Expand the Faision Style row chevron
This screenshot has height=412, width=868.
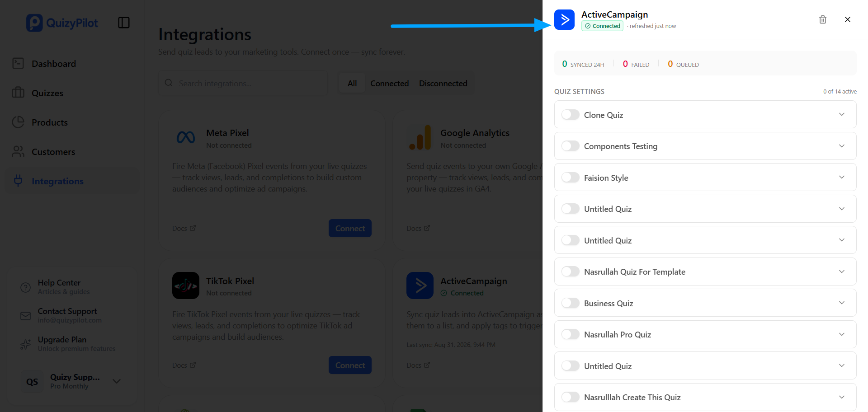pos(842,177)
